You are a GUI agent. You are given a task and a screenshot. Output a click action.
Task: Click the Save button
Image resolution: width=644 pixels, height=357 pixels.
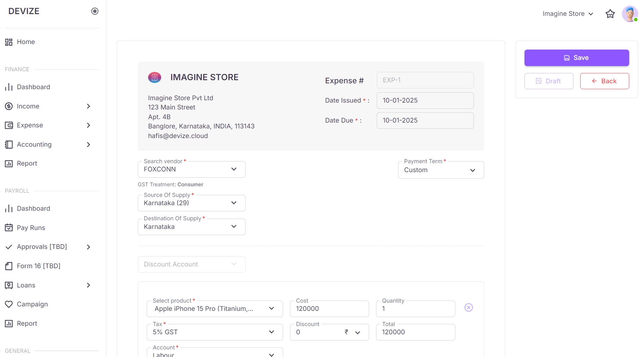(577, 58)
